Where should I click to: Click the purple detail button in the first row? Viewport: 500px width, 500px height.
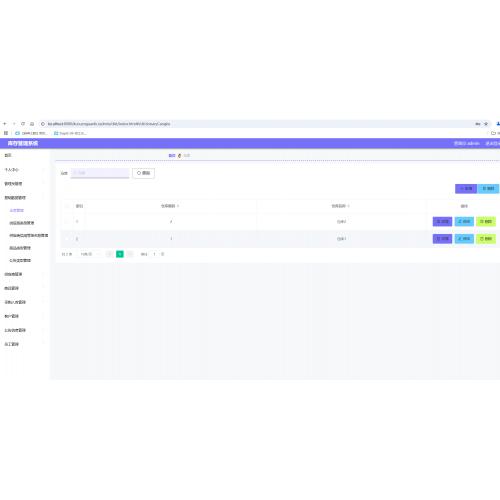[442, 221]
